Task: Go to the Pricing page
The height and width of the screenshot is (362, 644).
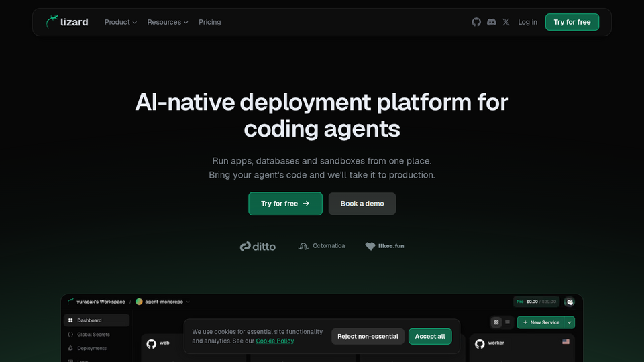Action: [x=209, y=22]
